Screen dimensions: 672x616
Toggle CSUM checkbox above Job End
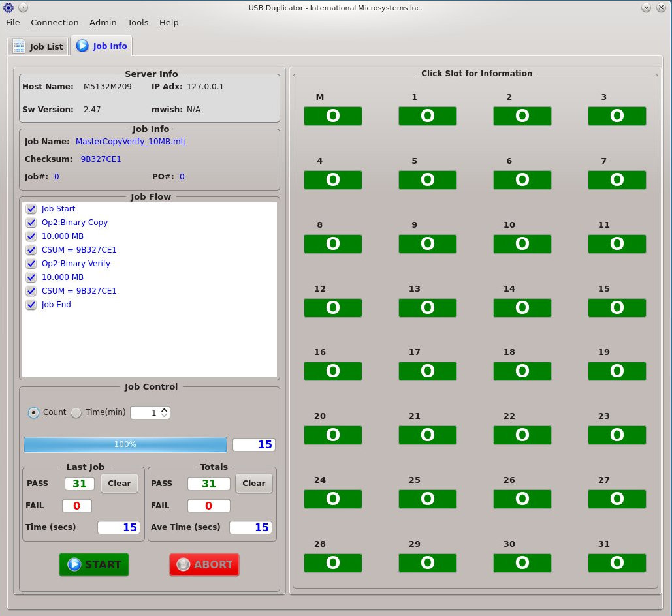tap(31, 291)
